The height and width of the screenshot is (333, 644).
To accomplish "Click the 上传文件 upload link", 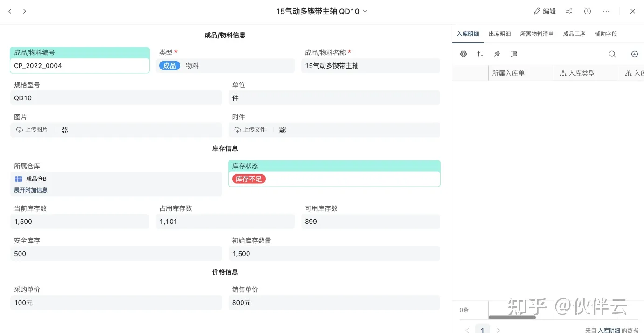I will tap(250, 130).
